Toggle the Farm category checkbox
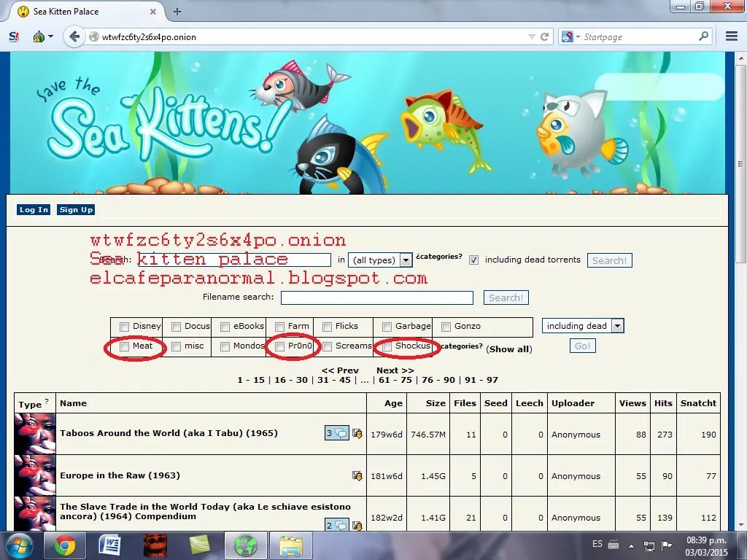 point(279,327)
